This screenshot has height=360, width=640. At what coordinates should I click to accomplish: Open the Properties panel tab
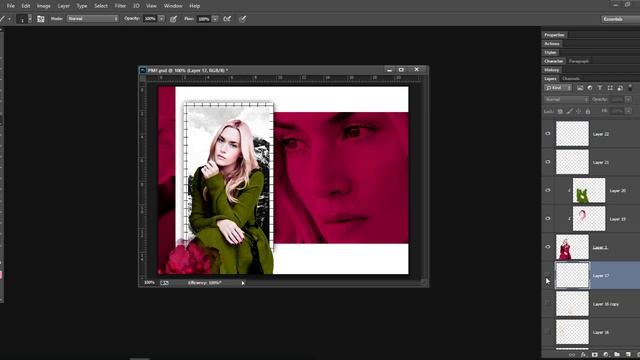[554, 35]
